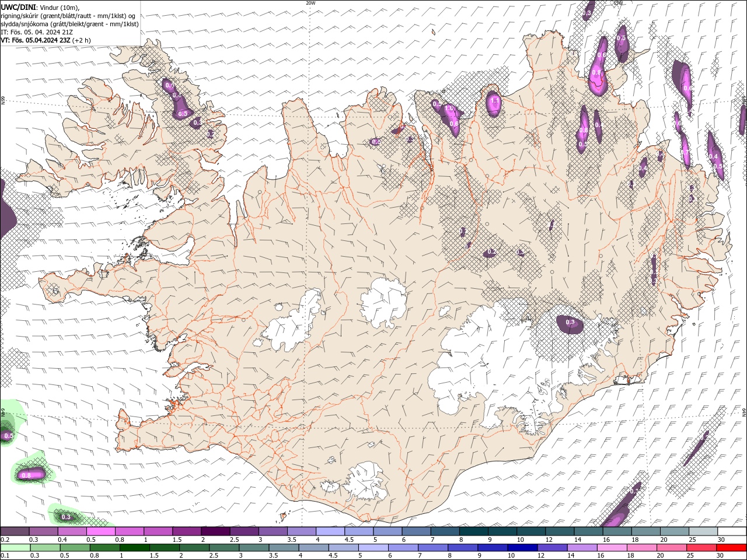Pick the darkest green 1 swatch in rain legend
The height and width of the screenshot is (560, 747).
tap(134, 548)
